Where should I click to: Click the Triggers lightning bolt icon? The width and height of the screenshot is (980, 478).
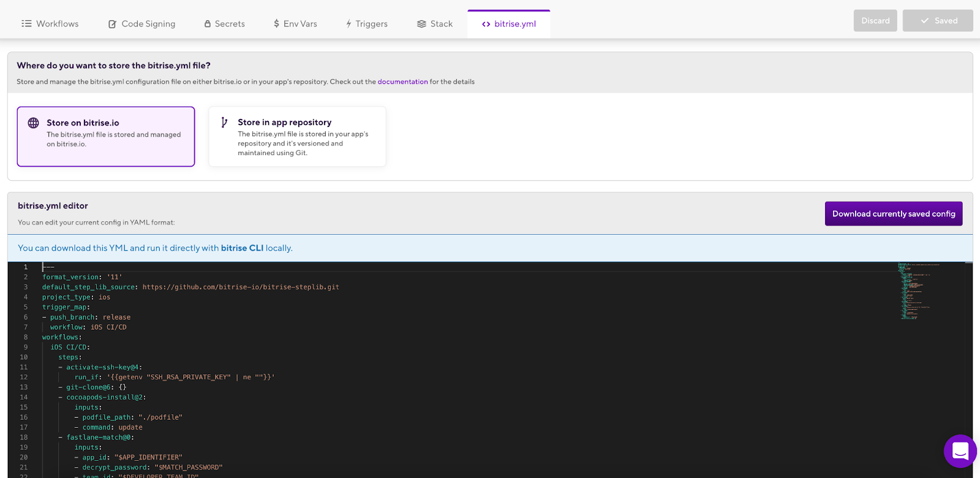pos(349,24)
